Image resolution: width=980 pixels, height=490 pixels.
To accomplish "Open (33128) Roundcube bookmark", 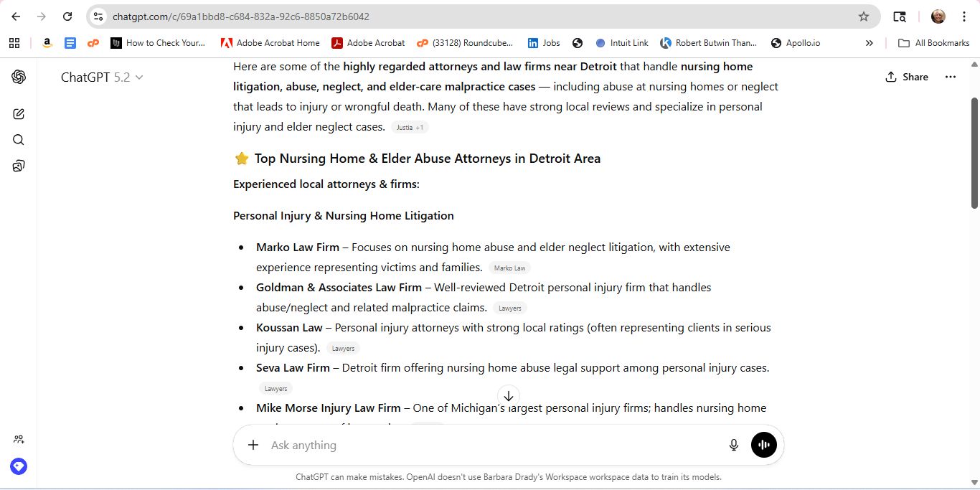I will (x=465, y=43).
